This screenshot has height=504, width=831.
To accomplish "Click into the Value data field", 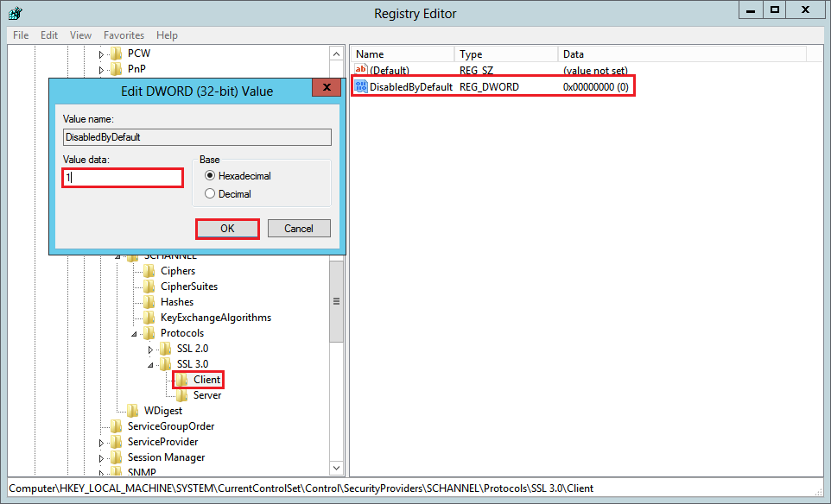I will coord(123,178).
